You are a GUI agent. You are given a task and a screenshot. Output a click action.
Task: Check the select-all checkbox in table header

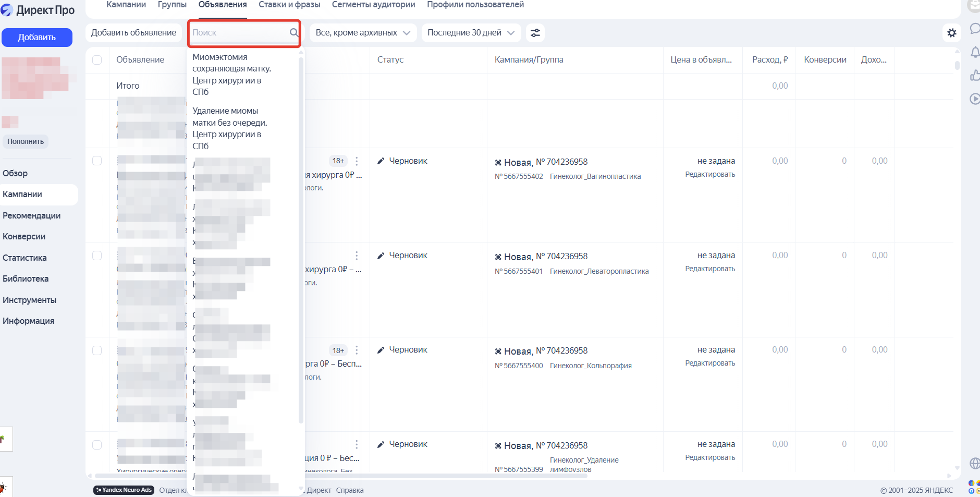pyautogui.click(x=97, y=59)
